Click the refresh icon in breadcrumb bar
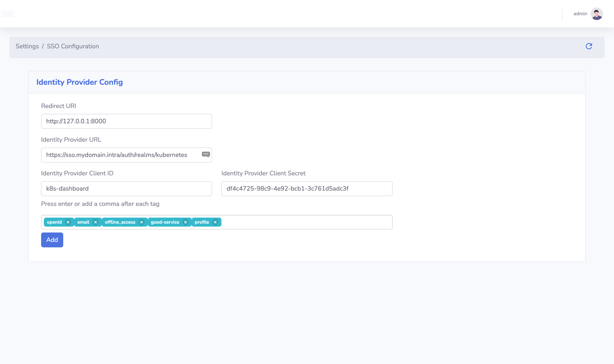This screenshot has height=364, width=614. click(589, 46)
